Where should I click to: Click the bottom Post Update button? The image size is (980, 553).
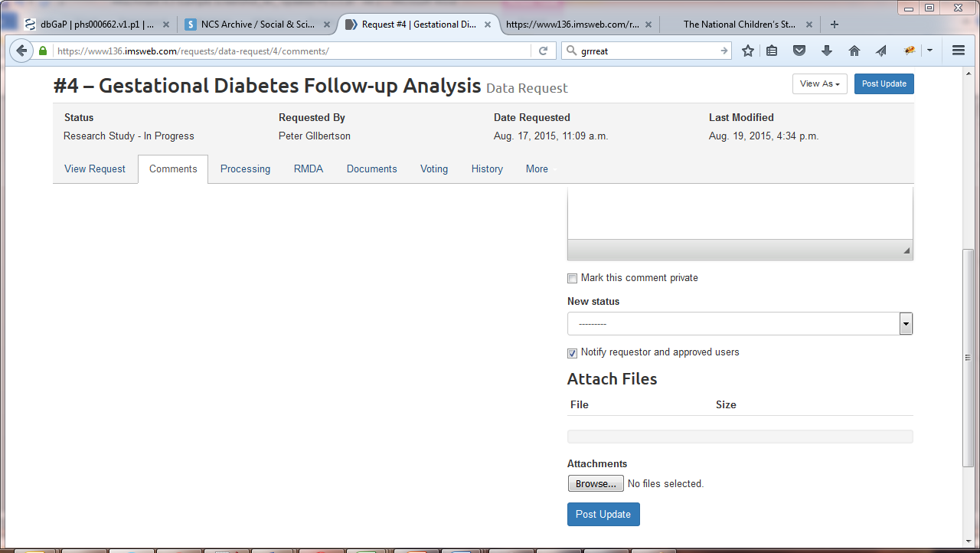tap(603, 515)
